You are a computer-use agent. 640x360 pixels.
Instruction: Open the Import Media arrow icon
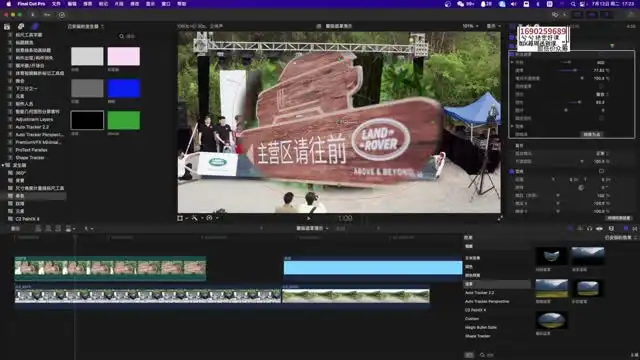[x=33, y=15]
